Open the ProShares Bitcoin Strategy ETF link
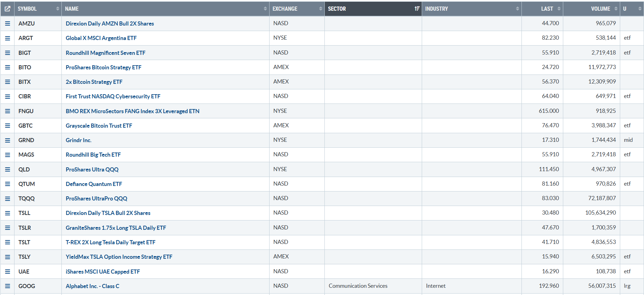This screenshot has width=644, height=295. [x=104, y=67]
